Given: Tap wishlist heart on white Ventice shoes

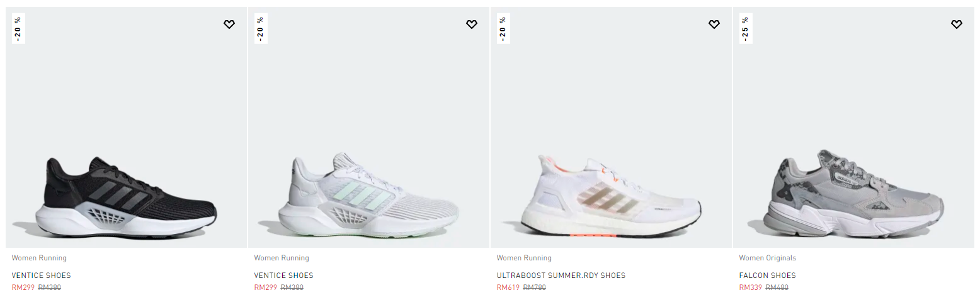Looking at the screenshot, I should (472, 25).
